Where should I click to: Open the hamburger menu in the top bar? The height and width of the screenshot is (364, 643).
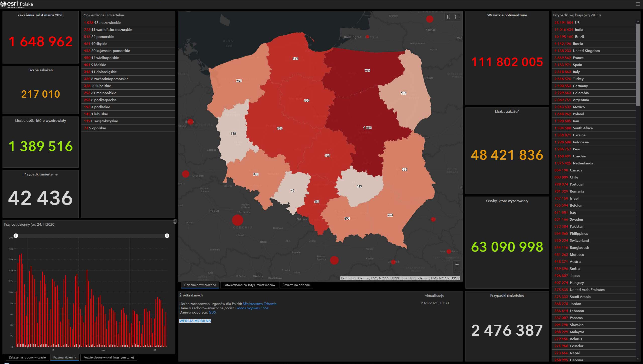point(638,4)
